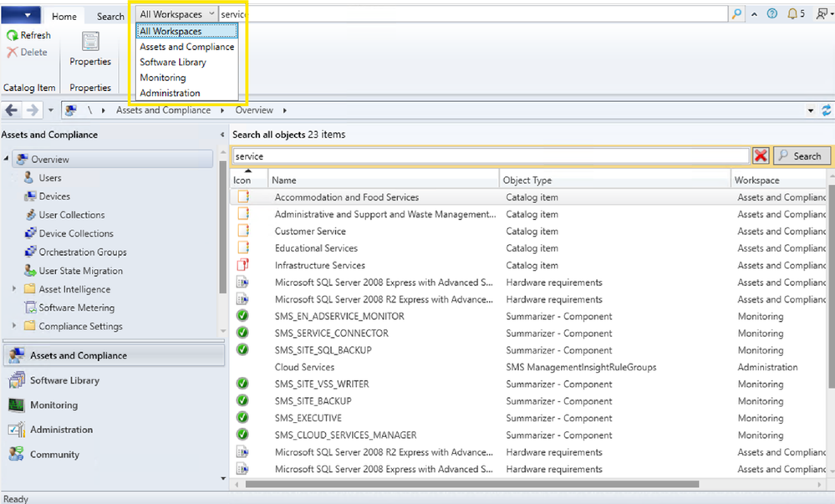Clear search with red X button

761,155
